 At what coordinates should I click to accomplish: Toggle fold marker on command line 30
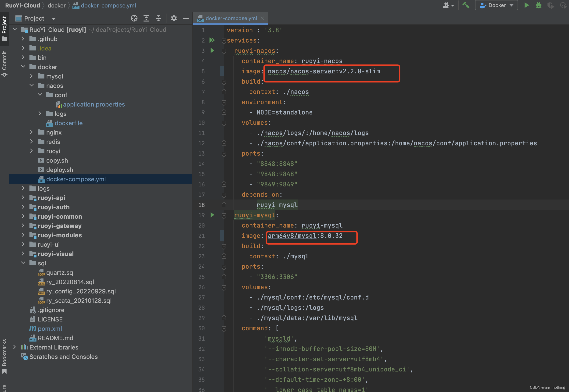224,328
